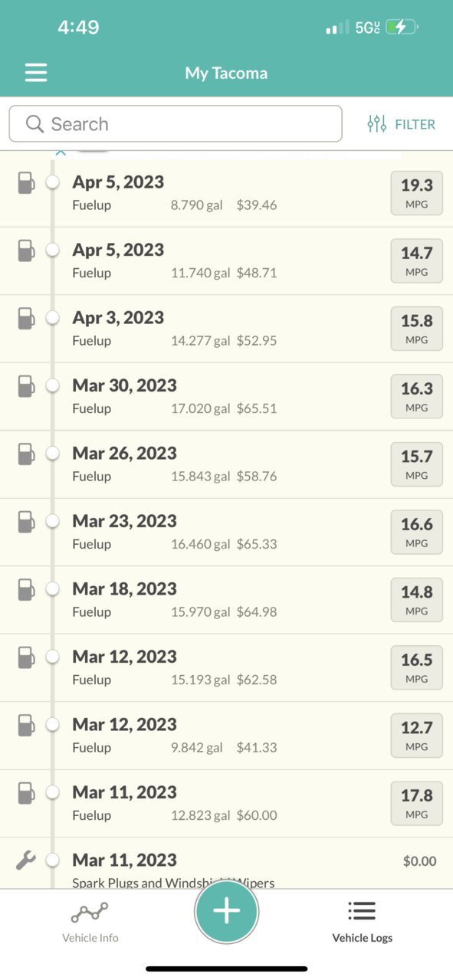
Task: Open Mar 23, 2023 fuelup of 16.460 gal
Action: pyautogui.click(x=226, y=533)
